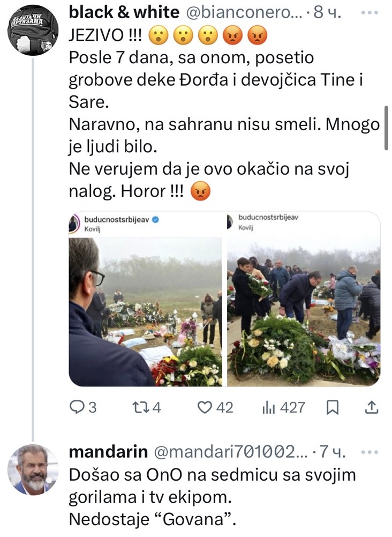The width and height of the screenshot is (392, 537).
Task: Open reply icon showing 3 comments
Action: coord(83,407)
